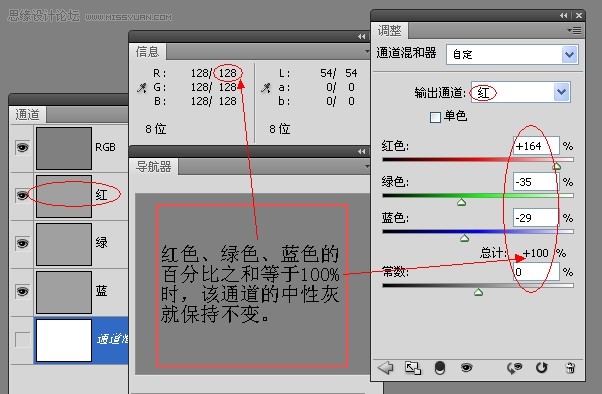Hide the 红 channel using its eye icon
602x394 pixels.
(x=22, y=195)
